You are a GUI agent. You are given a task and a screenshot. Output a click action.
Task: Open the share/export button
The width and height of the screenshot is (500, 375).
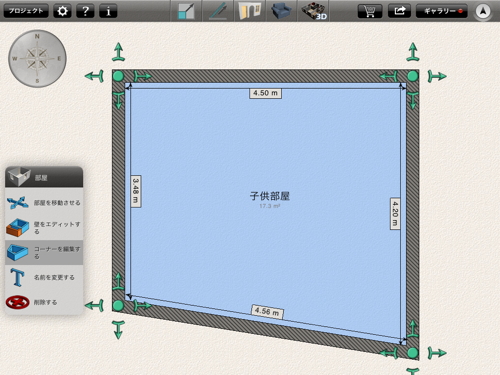399,11
